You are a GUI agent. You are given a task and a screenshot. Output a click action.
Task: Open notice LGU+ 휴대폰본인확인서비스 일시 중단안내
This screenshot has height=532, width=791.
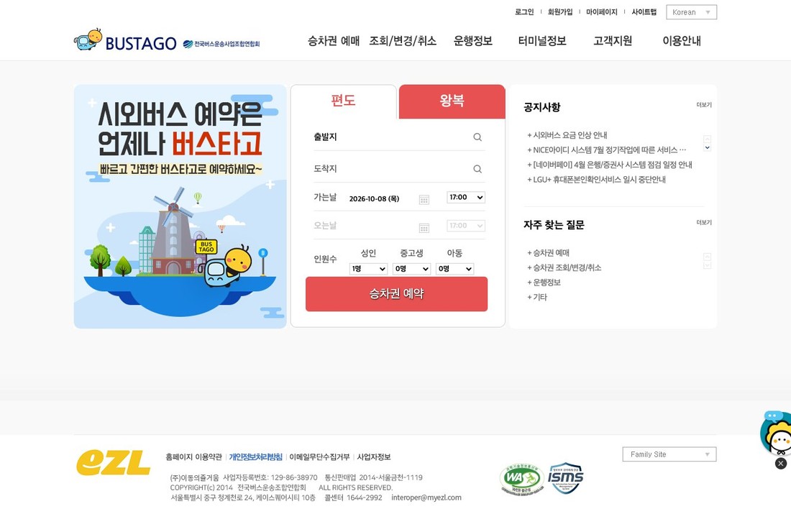pos(596,179)
